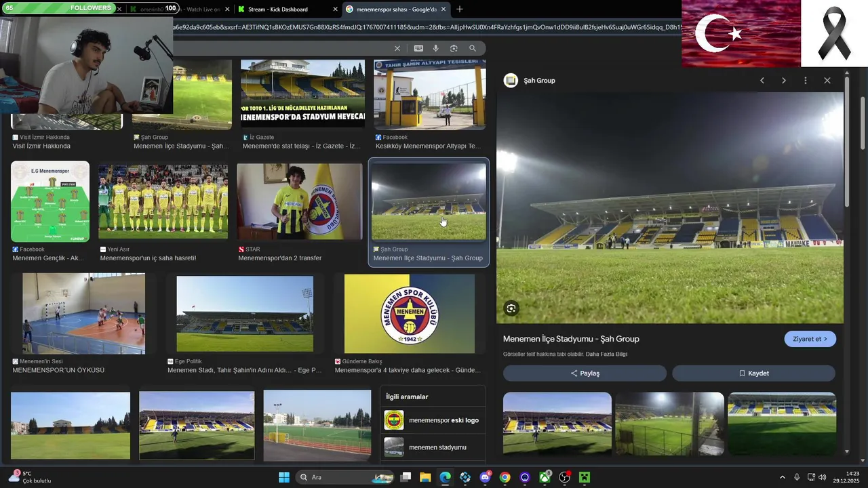Open Minecraft creeper icon on taskbar
This screenshot has width=868, height=488.
tap(585, 477)
